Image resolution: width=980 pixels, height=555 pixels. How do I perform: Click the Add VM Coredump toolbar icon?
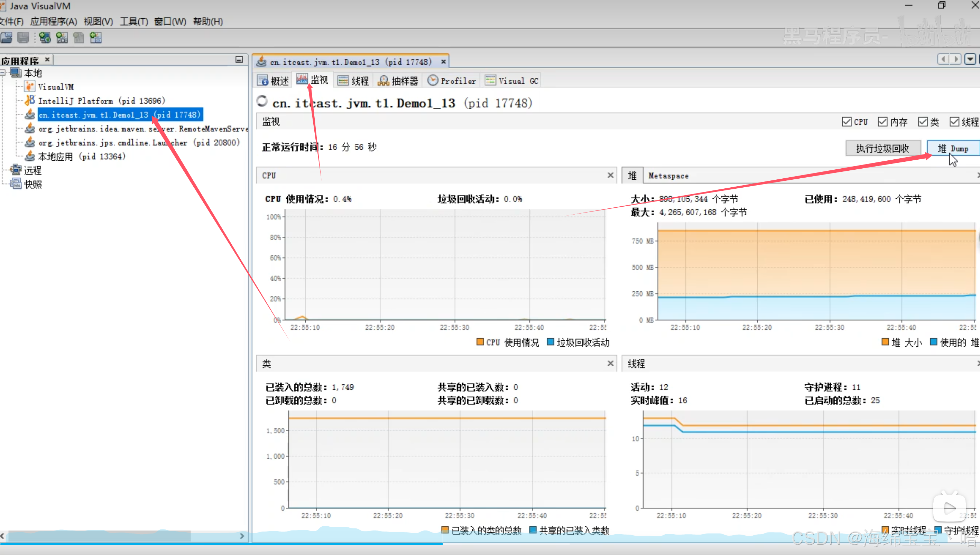click(78, 37)
